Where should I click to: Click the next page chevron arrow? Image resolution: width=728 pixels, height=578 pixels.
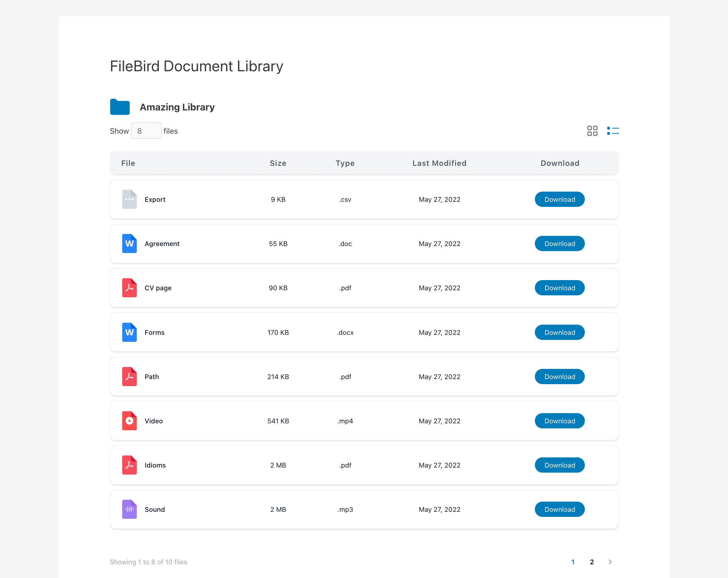[610, 562]
